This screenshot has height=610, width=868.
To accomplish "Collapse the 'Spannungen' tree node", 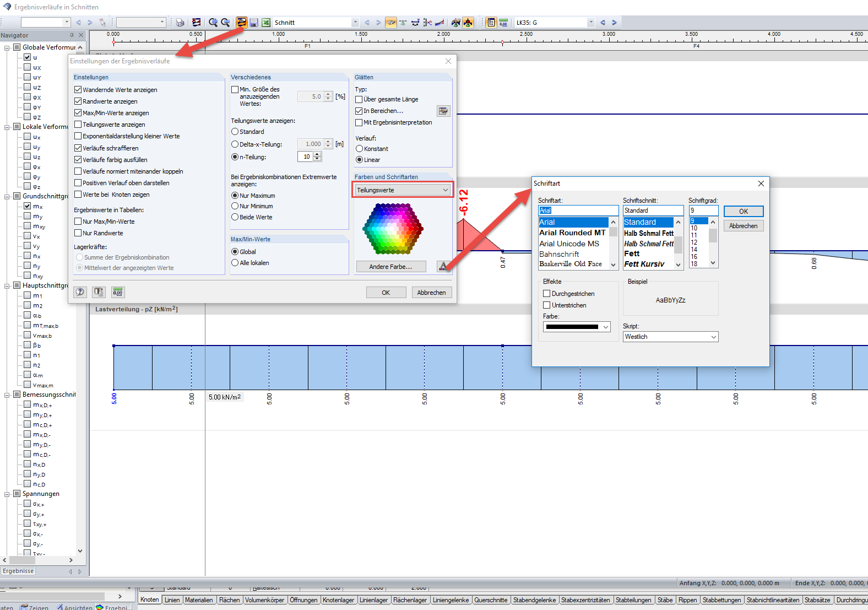I will (7, 494).
